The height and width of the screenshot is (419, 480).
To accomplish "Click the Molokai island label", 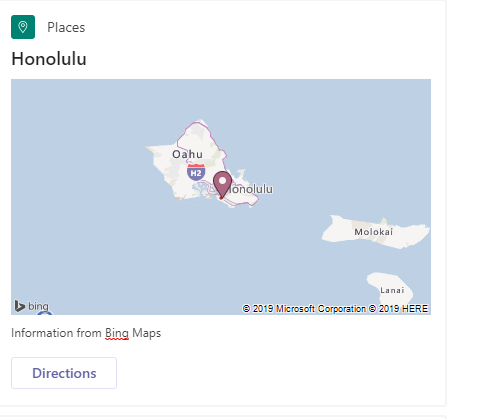I will [x=373, y=232].
